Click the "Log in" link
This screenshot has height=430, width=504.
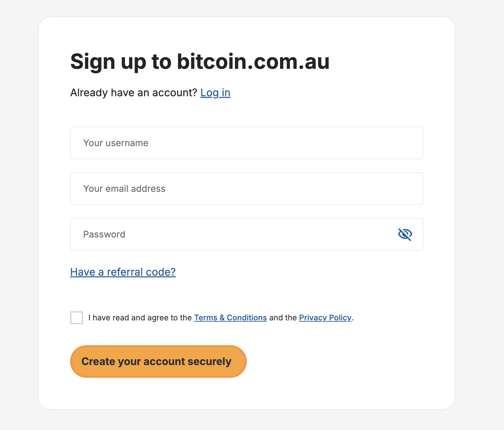215,93
